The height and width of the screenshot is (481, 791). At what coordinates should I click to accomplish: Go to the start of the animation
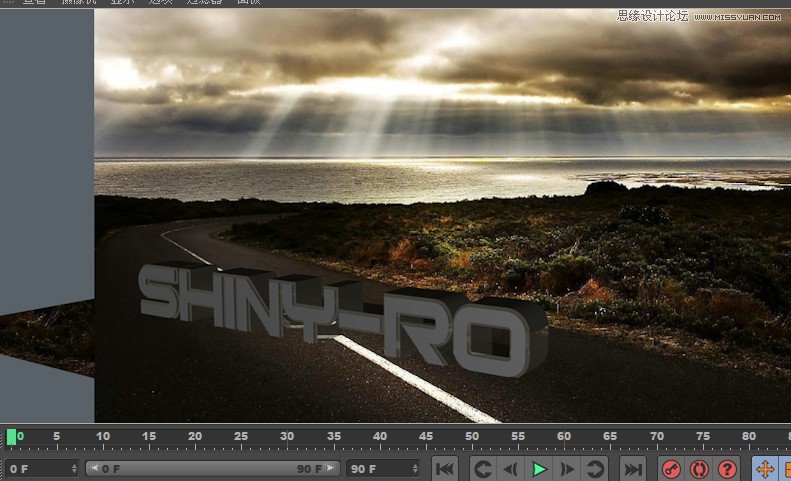click(x=444, y=469)
